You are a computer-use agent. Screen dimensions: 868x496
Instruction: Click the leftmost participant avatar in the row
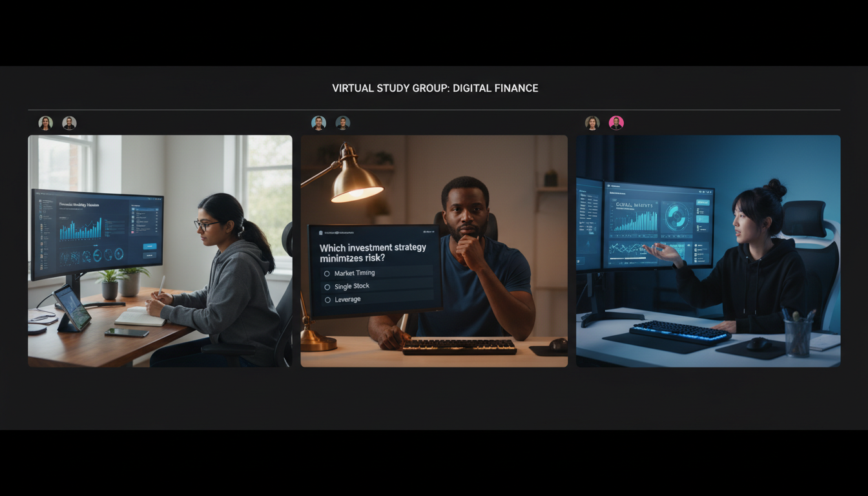coord(45,123)
